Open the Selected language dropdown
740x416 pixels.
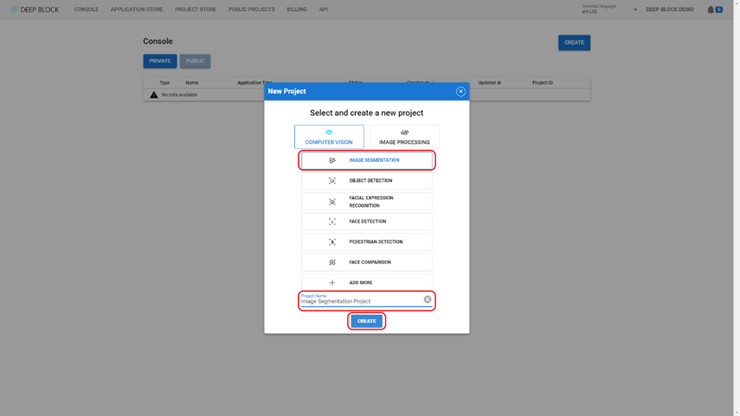pyautogui.click(x=609, y=9)
